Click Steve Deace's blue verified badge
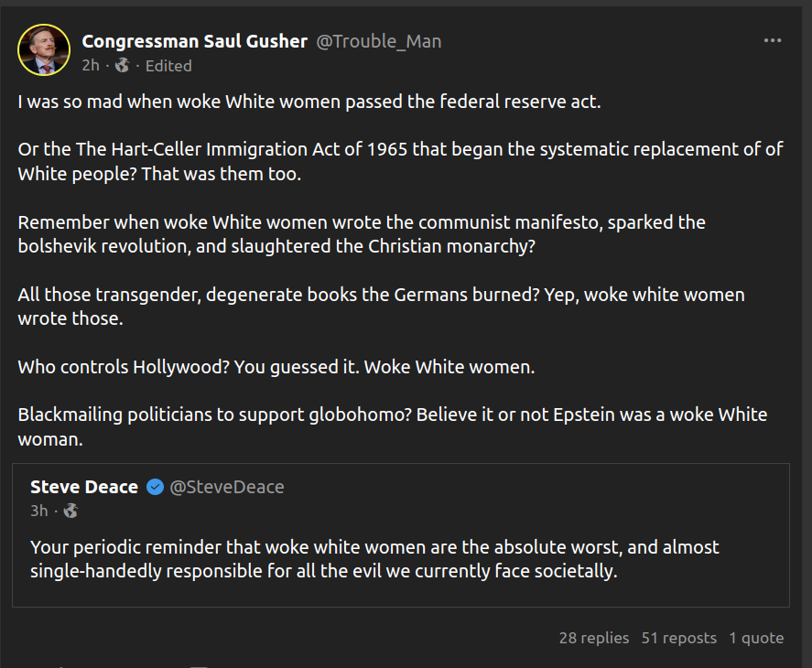The width and height of the screenshot is (812, 668). click(156, 487)
